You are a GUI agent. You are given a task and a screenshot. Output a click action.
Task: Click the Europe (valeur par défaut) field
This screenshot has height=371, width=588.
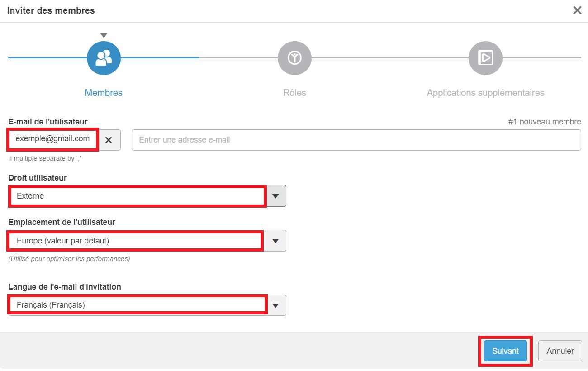pos(135,241)
